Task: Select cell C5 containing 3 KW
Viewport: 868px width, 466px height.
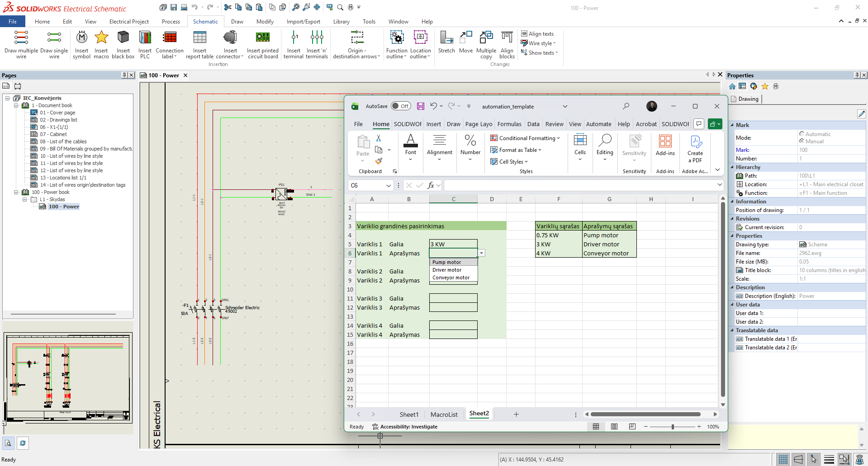Action: click(x=453, y=244)
